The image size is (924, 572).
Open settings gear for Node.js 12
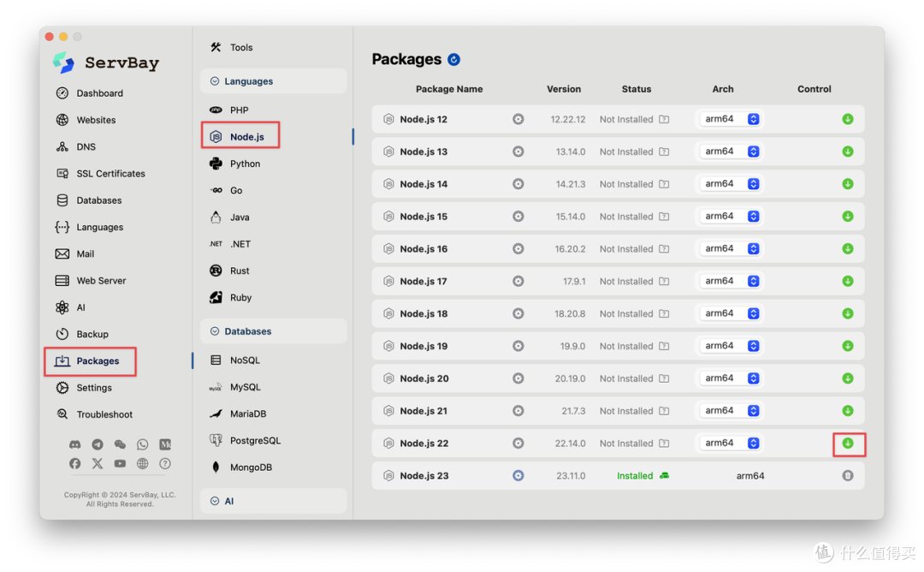tap(518, 120)
